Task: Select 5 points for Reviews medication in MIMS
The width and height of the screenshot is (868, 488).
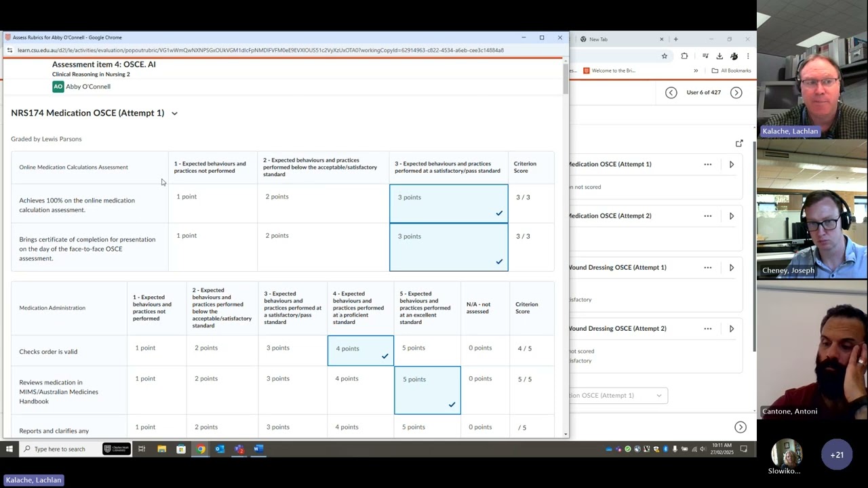Action: pos(427,390)
